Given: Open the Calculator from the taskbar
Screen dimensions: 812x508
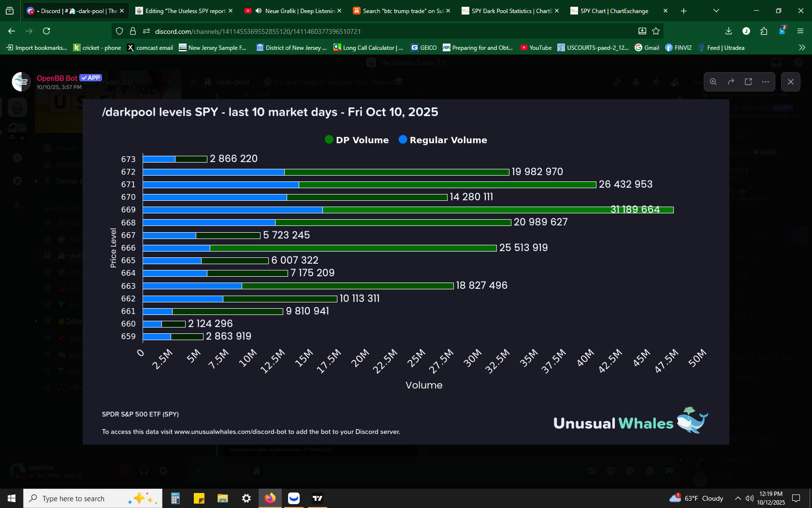Looking at the screenshot, I should [x=175, y=498].
